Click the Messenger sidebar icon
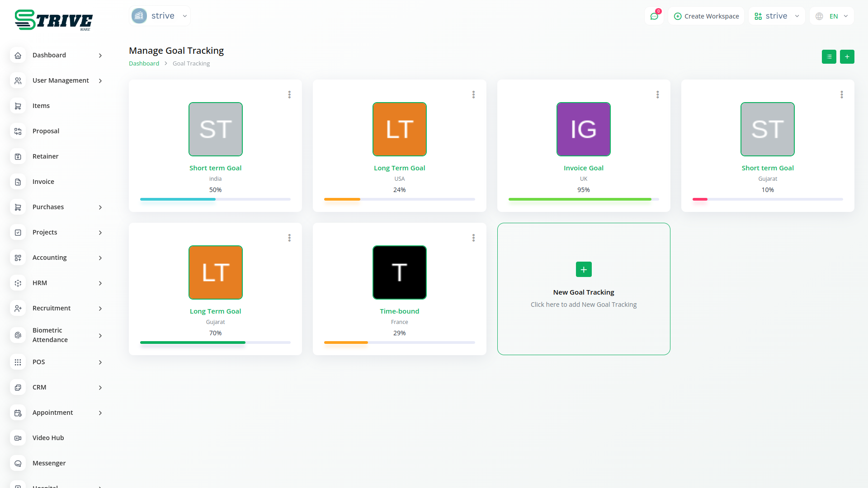 [x=18, y=463]
